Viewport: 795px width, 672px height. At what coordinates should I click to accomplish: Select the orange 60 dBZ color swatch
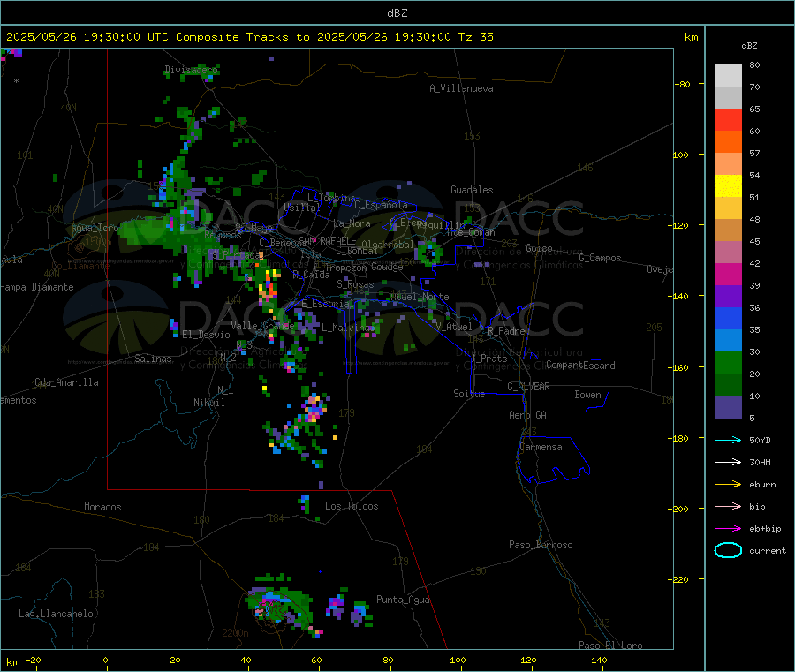(x=728, y=142)
